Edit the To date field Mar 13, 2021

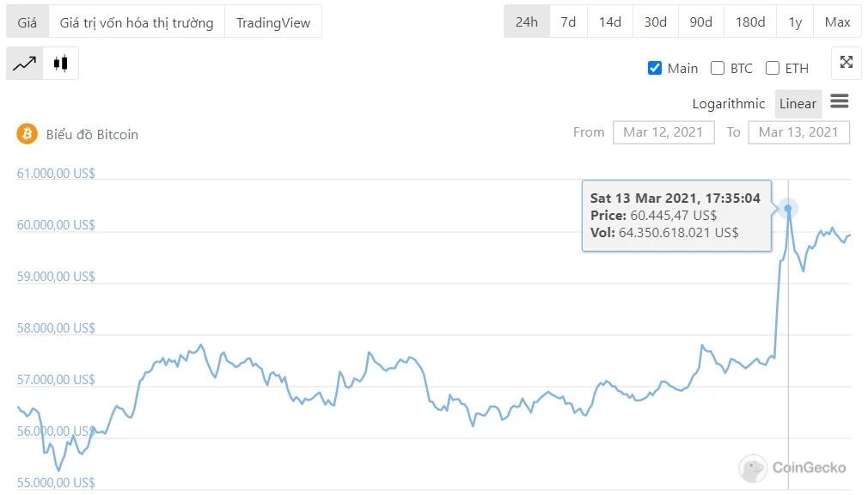(798, 132)
